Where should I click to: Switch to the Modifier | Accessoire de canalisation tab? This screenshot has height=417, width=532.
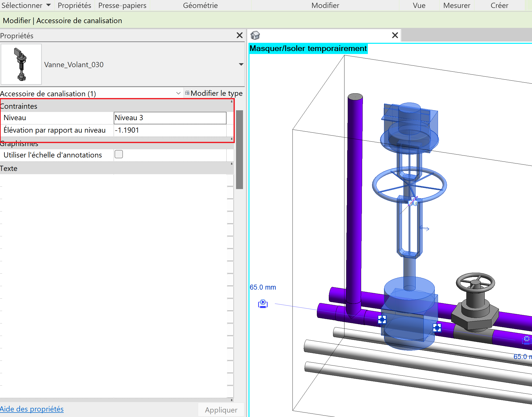[x=62, y=20]
